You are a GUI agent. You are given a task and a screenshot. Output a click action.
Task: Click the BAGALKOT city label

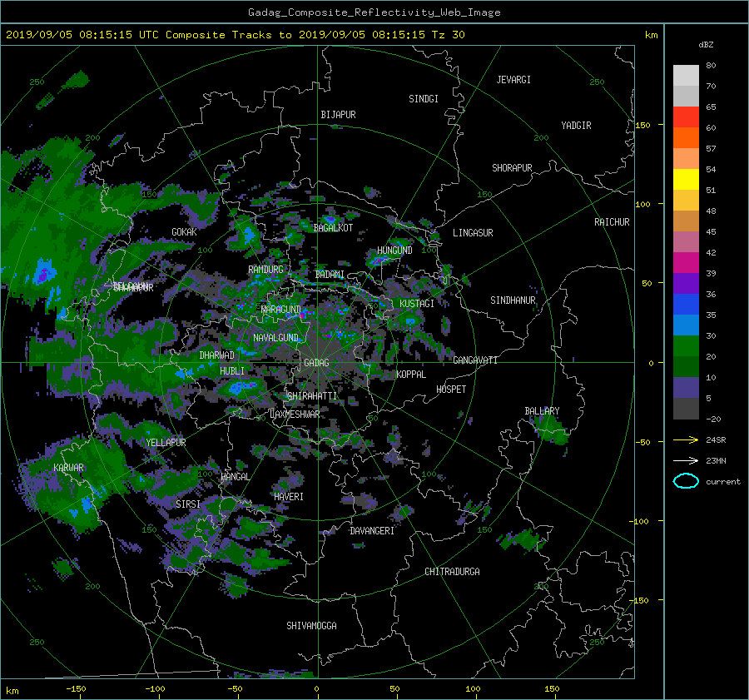(333, 228)
